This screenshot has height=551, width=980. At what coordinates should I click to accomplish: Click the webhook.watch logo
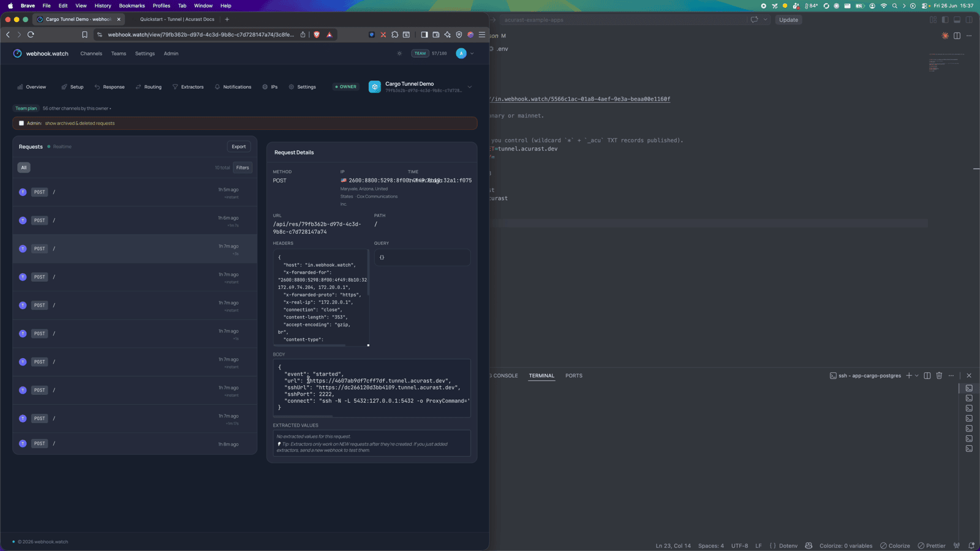(x=41, y=53)
